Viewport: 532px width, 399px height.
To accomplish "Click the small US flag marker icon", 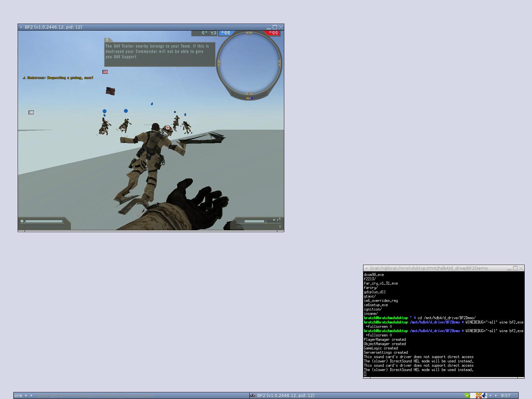I will point(105,72).
